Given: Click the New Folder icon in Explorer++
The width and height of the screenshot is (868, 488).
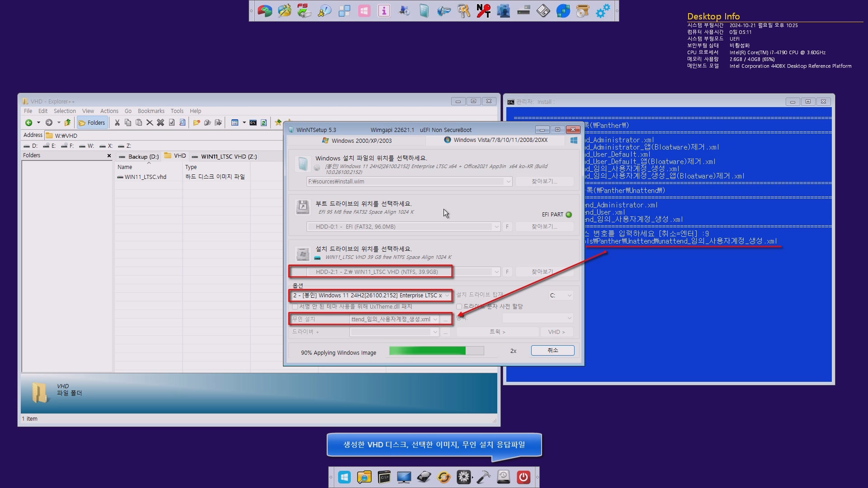Looking at the screenshot, I should pyautogui.click(x=197, y=122).
